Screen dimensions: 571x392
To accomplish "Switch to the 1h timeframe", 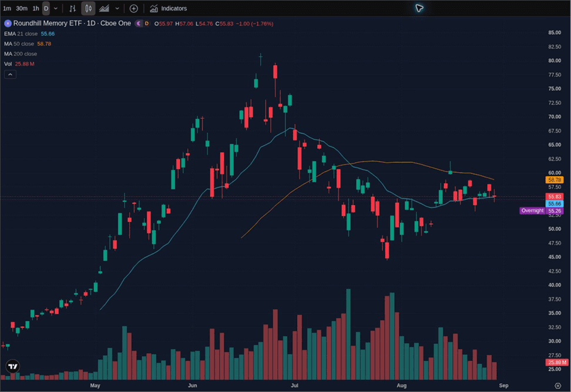I will tap(36, 8).
